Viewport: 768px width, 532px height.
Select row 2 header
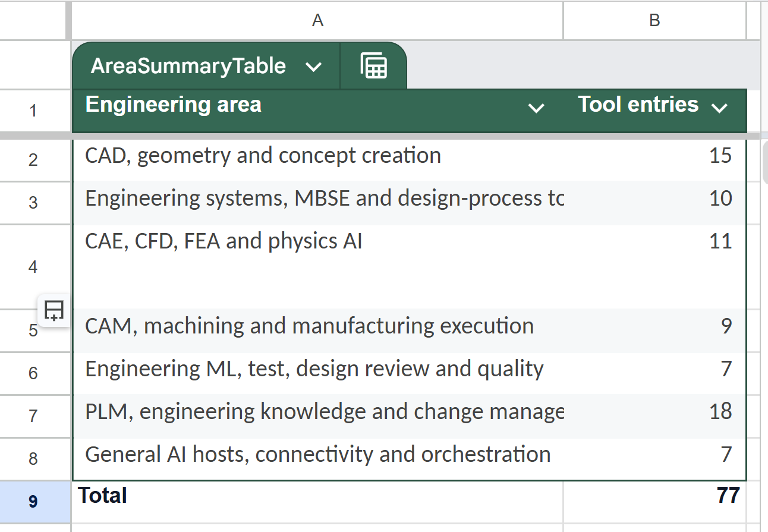33,159
